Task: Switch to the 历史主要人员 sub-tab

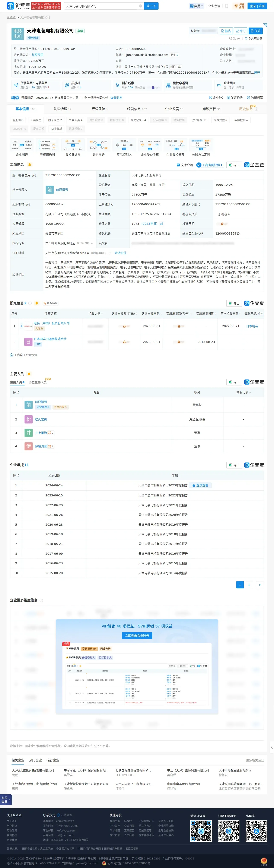Action: click(37, 382)
